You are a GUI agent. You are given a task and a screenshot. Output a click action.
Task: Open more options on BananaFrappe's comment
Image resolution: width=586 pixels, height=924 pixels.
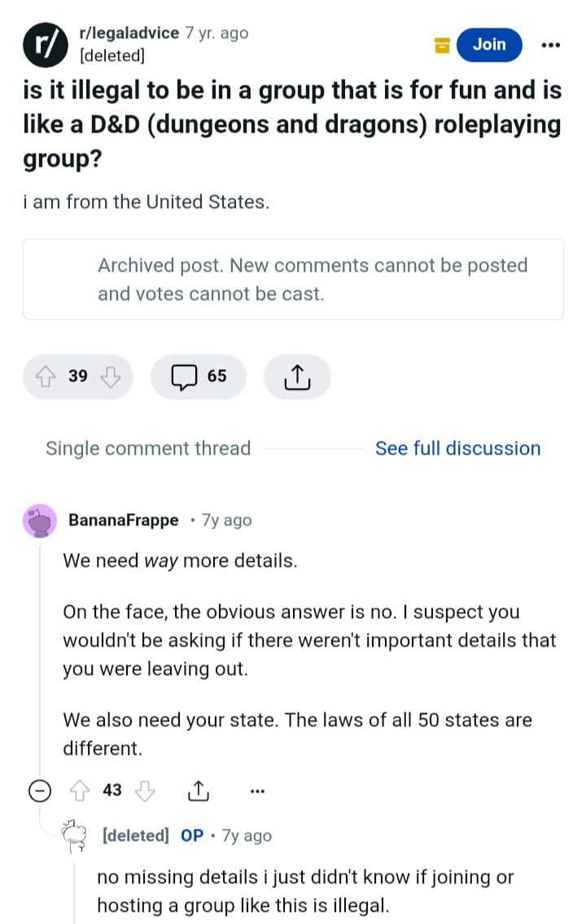(257, 791)
